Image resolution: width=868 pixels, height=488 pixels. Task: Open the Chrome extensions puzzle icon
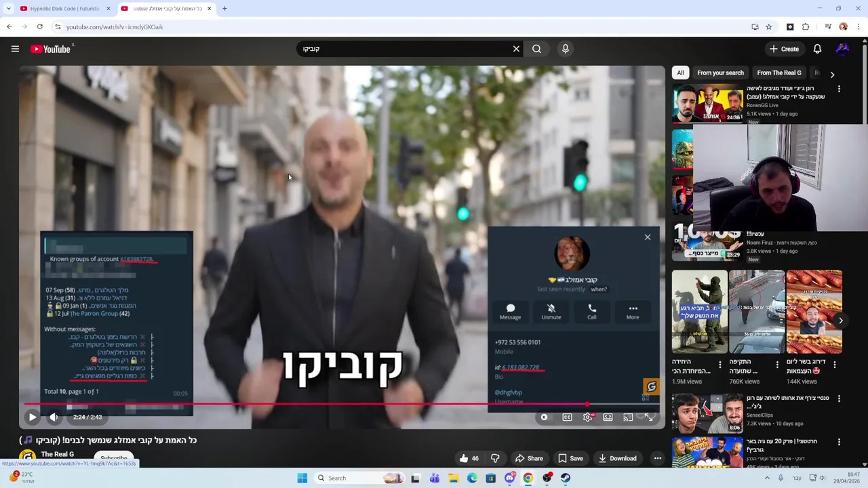coord(806,26)
